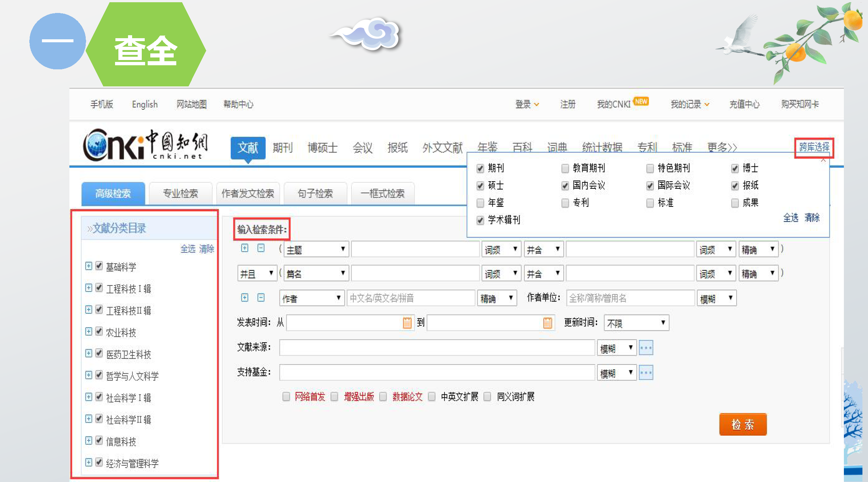Add a row with the plus icon beside 主题

coord(245,248)
